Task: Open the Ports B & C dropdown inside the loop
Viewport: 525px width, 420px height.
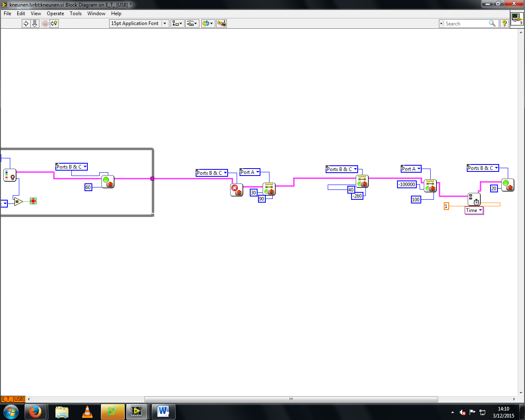Action: 71,167
